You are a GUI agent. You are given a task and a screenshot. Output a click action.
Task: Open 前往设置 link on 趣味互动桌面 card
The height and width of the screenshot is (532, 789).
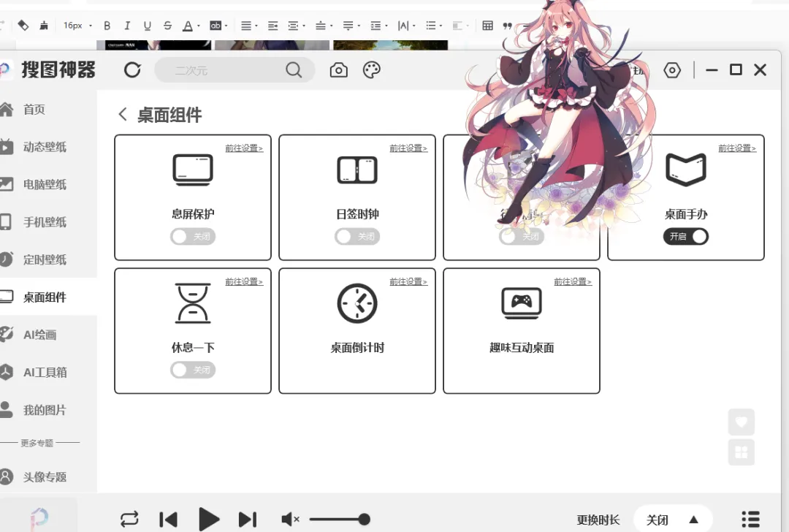click(573, 281)
